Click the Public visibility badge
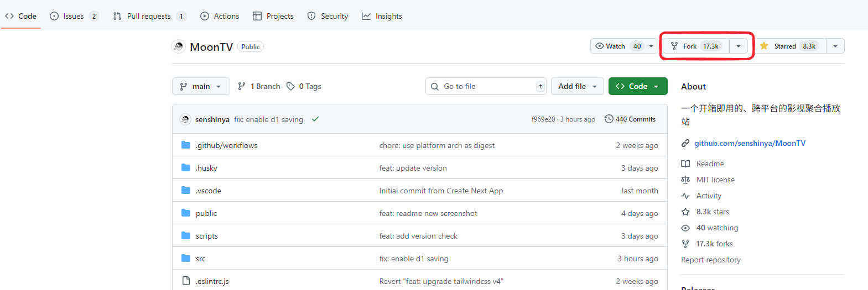The height and width of the screenshot is (290, 868). [x=251, y=47]
